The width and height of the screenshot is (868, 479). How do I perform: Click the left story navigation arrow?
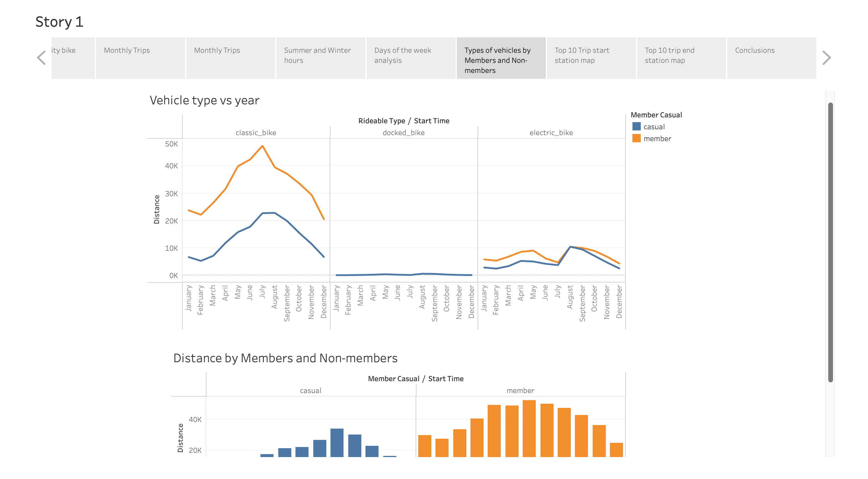tap(41, 58)
